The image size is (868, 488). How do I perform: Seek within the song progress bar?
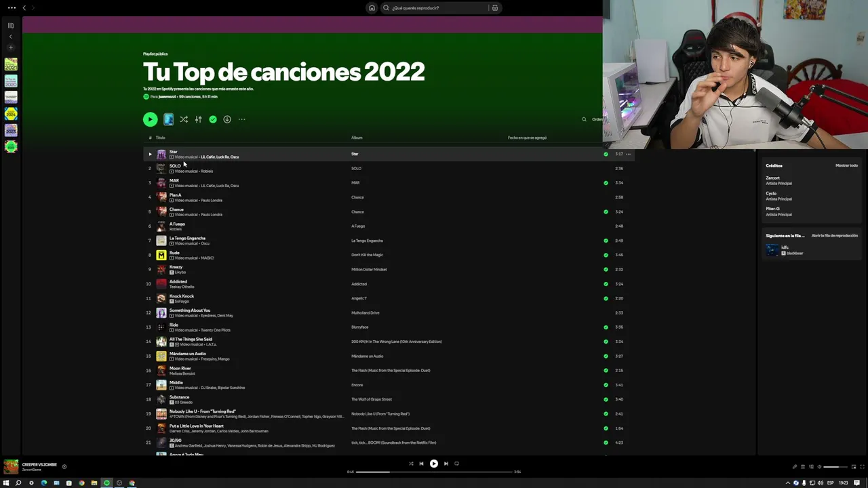tap(434, 472)
